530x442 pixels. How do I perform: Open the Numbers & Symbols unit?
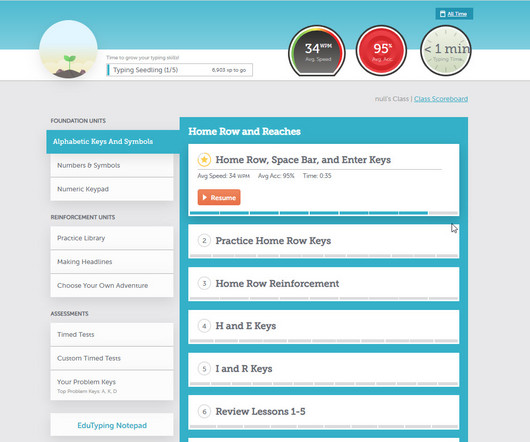pos(112,166)
